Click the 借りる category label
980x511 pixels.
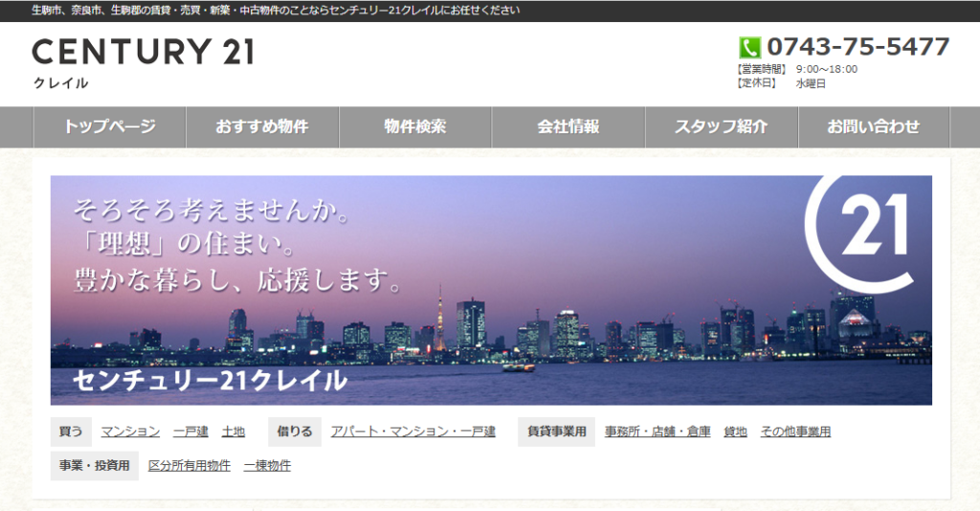[295, 432]
